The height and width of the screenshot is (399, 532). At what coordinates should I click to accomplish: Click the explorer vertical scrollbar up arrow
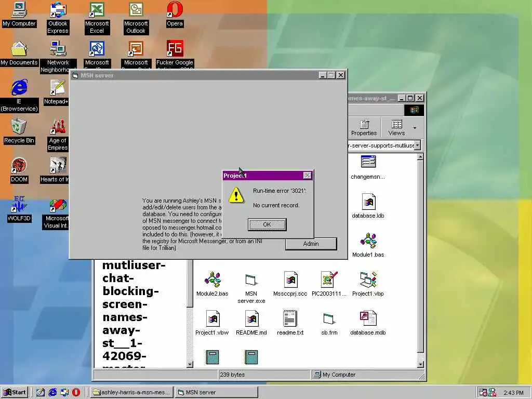click(420, 157)
